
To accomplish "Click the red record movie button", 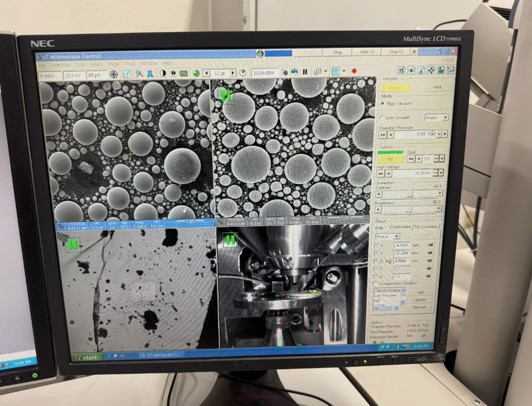I will (354, 71).
